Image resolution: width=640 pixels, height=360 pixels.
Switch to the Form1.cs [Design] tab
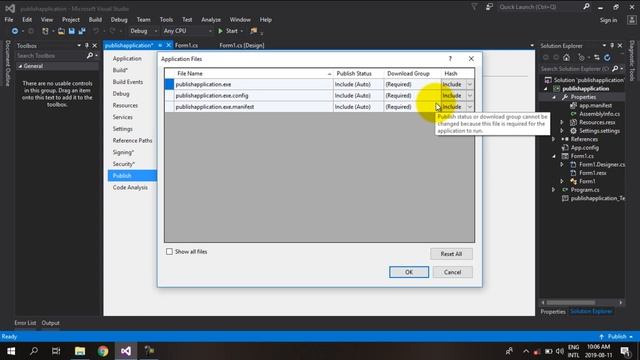pos(242,45)
